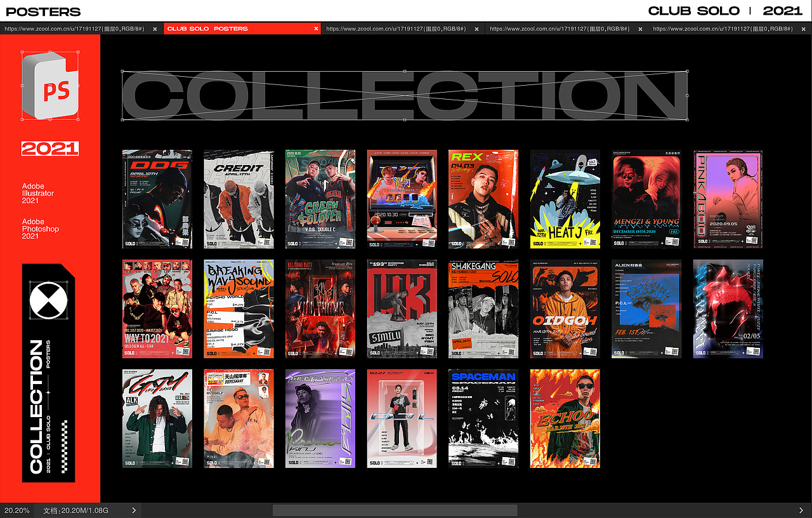Open the DOPESNAKE poster thumbnail
The image size is (812, 518).
[239, 418]
